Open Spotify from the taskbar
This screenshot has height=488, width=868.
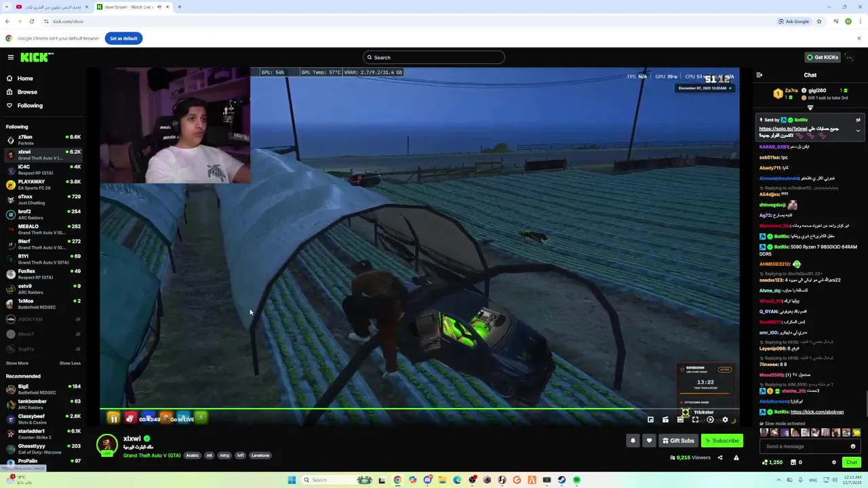tap(576, 480)
